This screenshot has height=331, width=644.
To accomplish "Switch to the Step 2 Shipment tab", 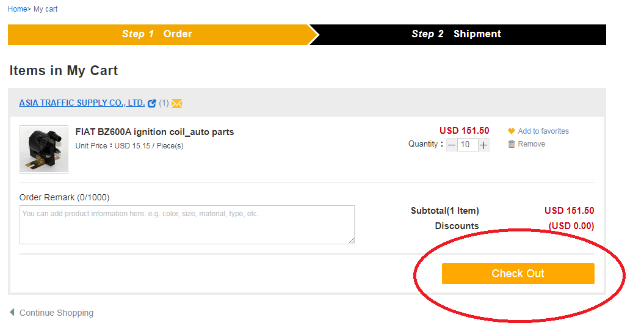I will click(x=457, y=34).
